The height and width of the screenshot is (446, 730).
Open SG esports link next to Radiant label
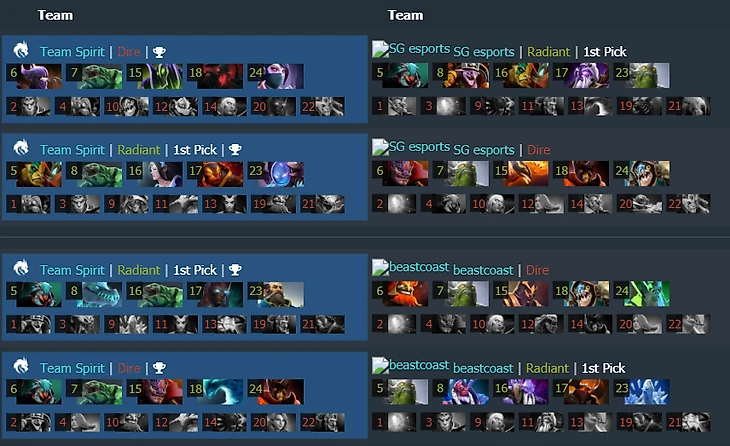[x=484, y=52]
